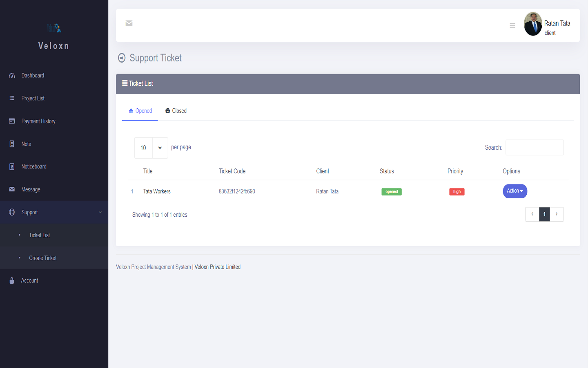Open the per page entries selector
This screenshot has width=588, height=368.
(151, 148)
